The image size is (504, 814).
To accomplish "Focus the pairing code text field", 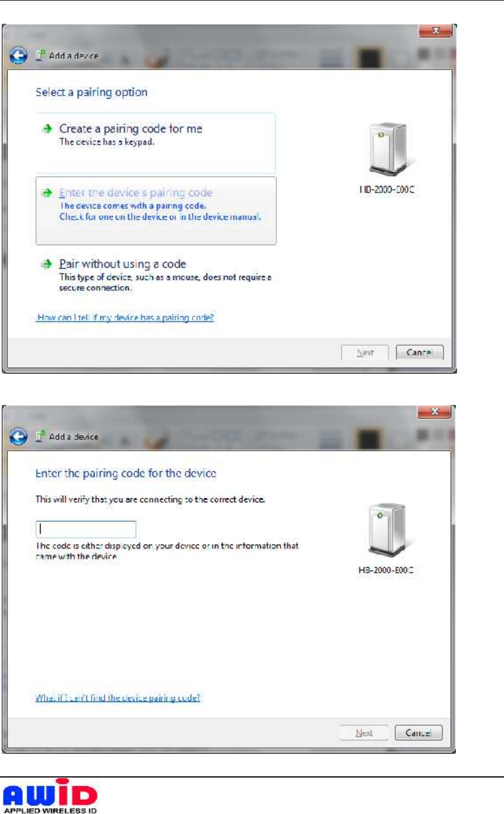I will coord(86,530).
